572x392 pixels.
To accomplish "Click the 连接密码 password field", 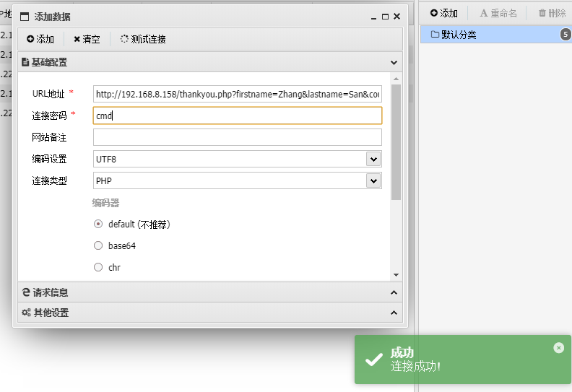I will click(x=237, y=116).
